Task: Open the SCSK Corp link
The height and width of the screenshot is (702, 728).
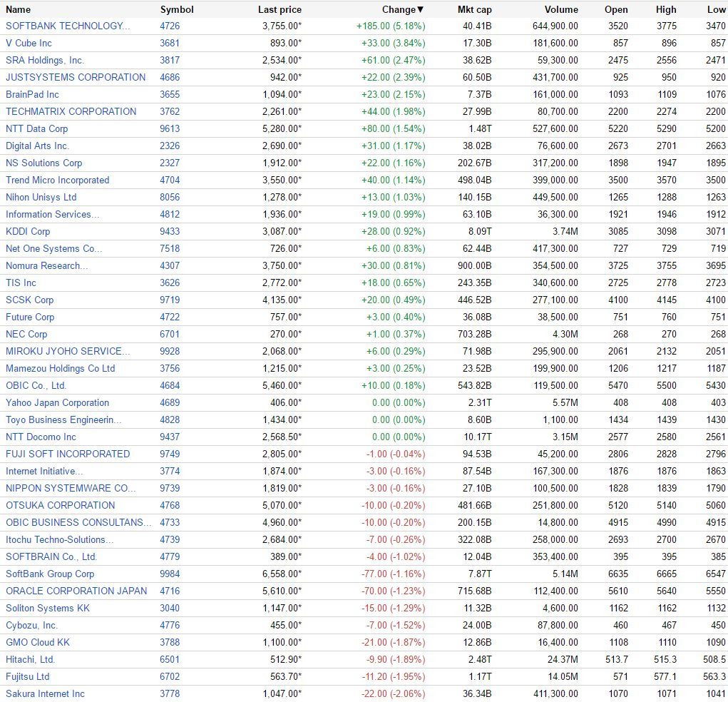Action: point(30,300)
